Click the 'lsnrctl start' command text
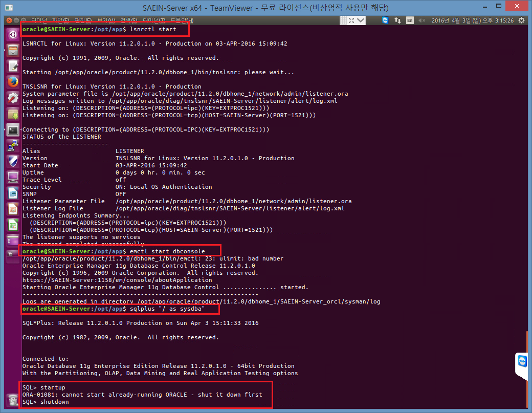 click(x=153, y=29)
